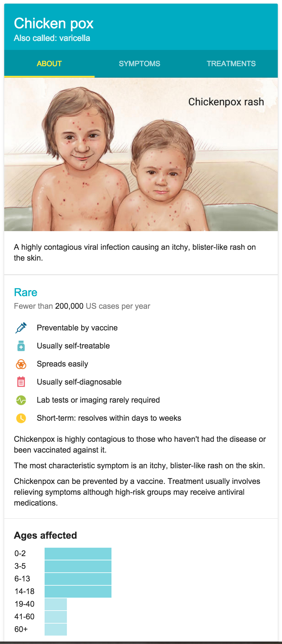Click the 14-18 age group bar
Screen dimensions: 282x644
pyautogui.click(x=78, y=592)
